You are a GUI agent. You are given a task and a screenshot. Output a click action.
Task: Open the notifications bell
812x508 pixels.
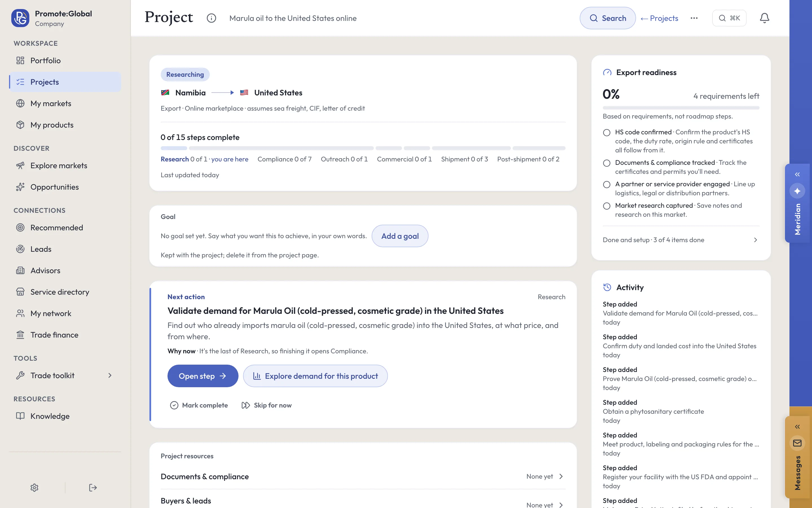(764, 18)
